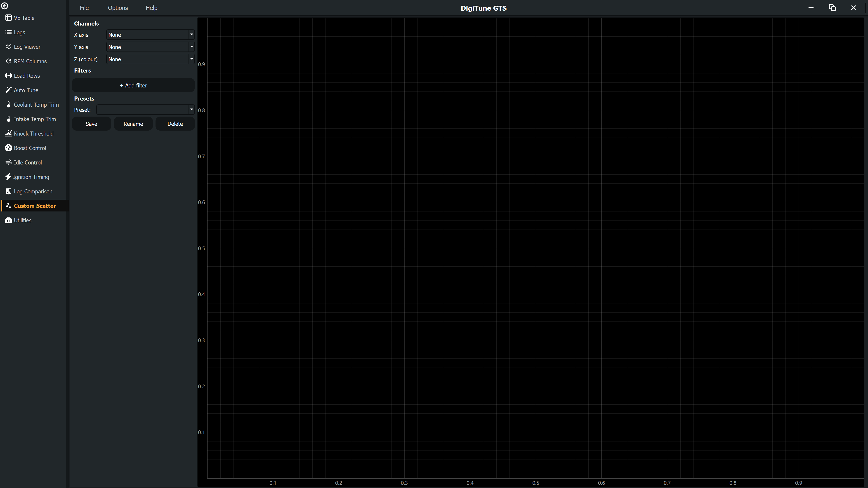Open the Boost Control page
Image resolution: width=868 pixels, height=488 pixels.
(34, 148)
